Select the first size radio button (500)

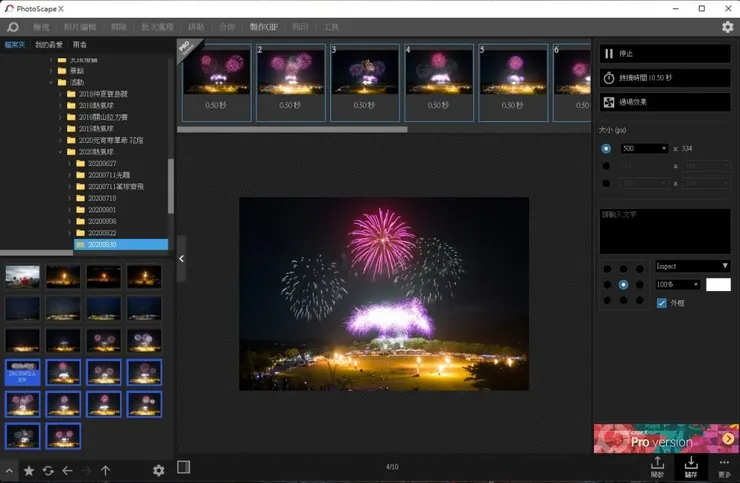[x=606, y=148]
